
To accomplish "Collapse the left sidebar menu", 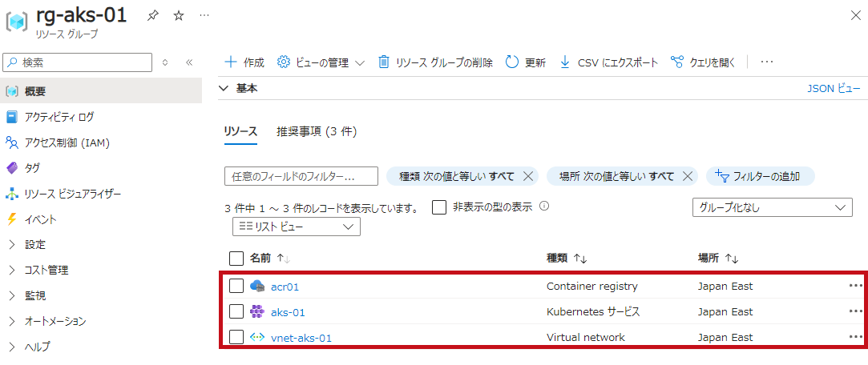I will [189, 62].
